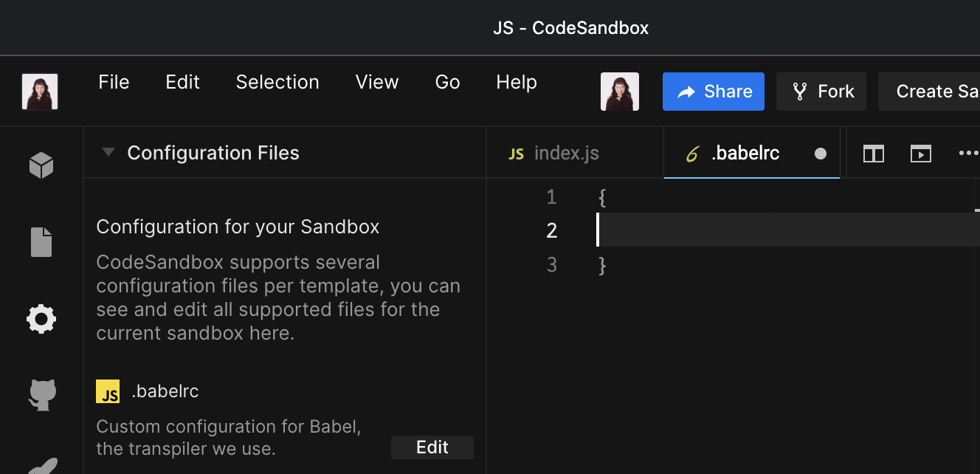Open the Deployment rocket icon in sidebar
980x474 pixels.
click(41, 465)
